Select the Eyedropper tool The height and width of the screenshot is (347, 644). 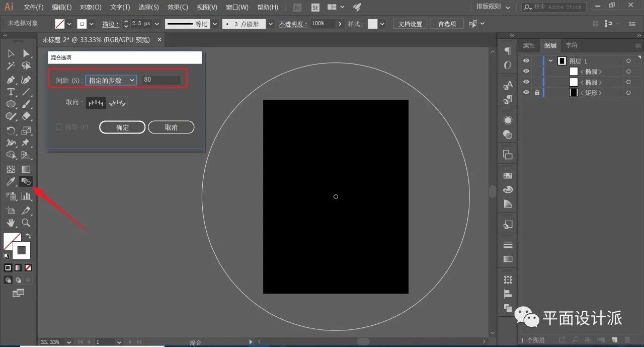(11, 182)
